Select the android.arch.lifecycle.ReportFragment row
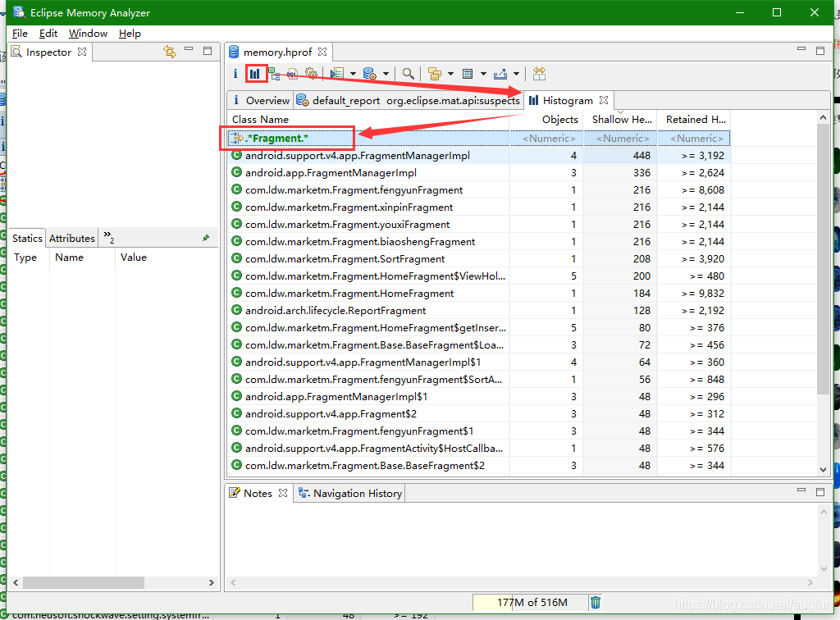The image size is (840, 620). (478, 311)
